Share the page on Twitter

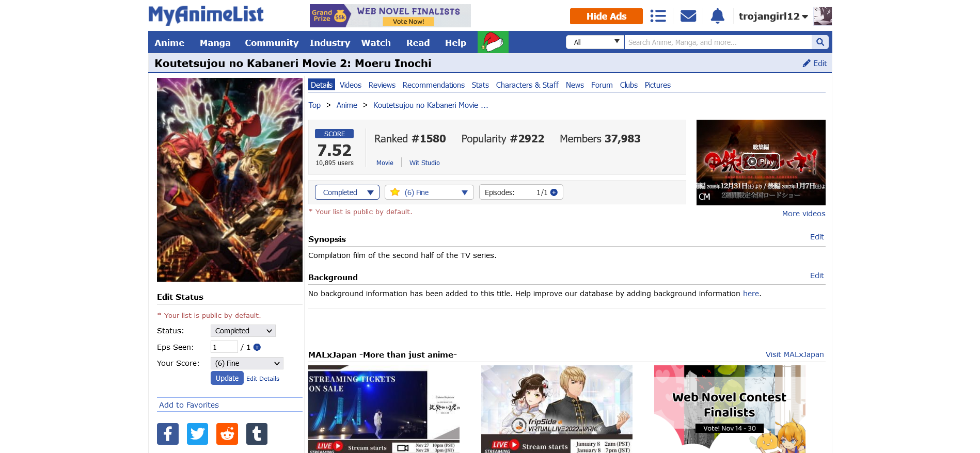197,434
